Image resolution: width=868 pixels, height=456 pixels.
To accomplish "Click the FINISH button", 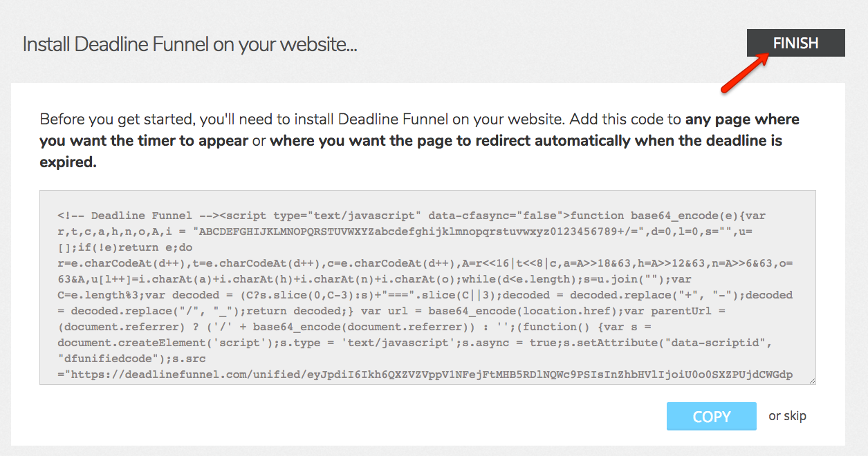I will (795, 43).
